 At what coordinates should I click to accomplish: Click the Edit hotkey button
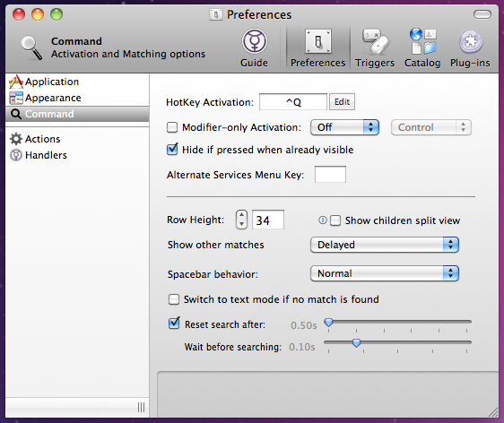tap(342, 102)
